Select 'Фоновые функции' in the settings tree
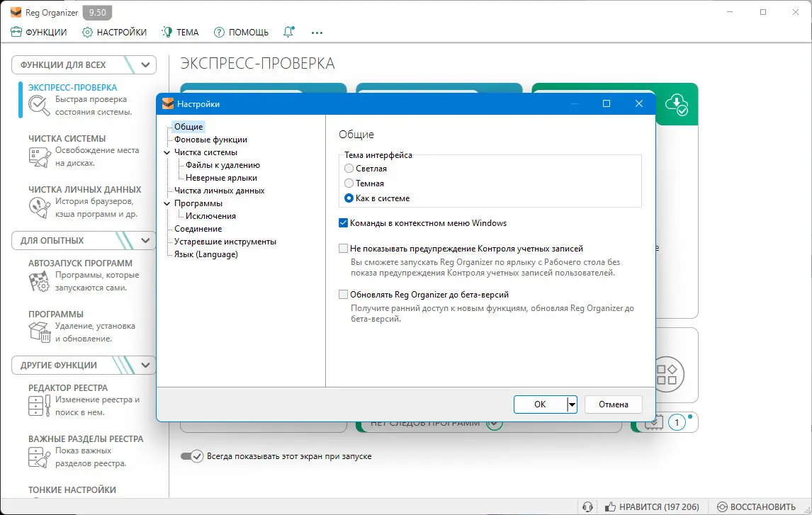 click(210, 140)
